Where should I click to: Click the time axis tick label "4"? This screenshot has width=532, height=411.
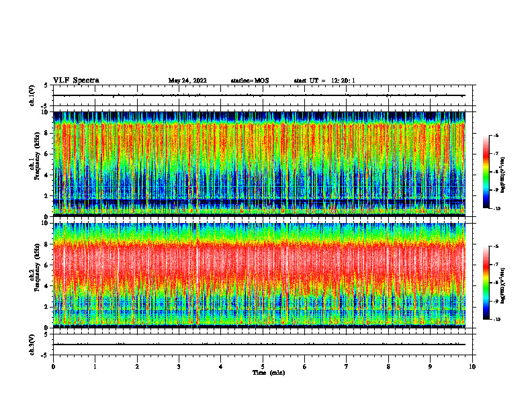221,367
